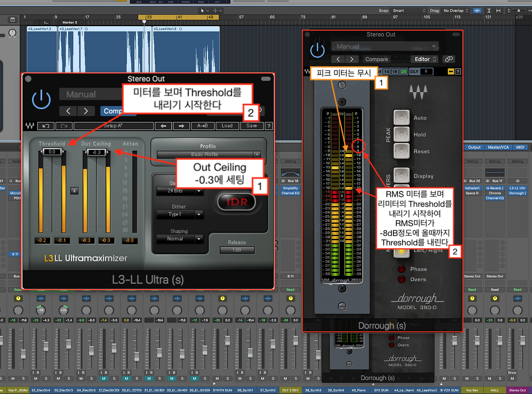
Task: Click the yellow minus button in Dorrough toolbar
Action: (x=451, y=72)
